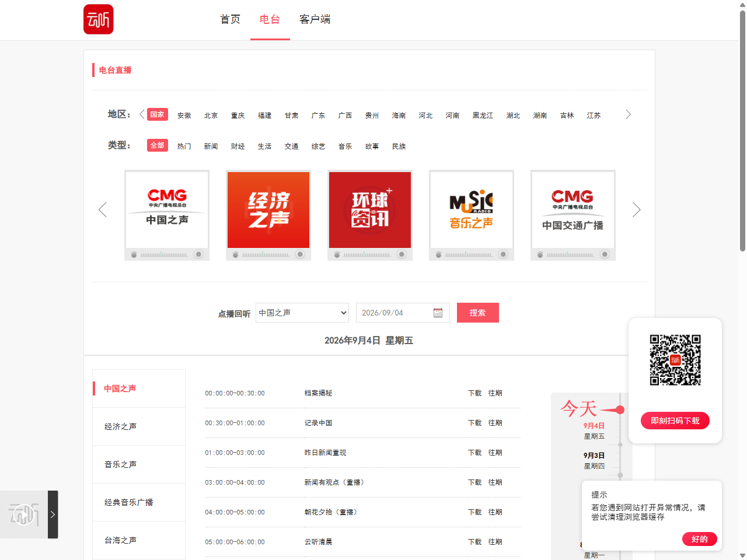Click the 云听 logo in the header

pos(99,19)
